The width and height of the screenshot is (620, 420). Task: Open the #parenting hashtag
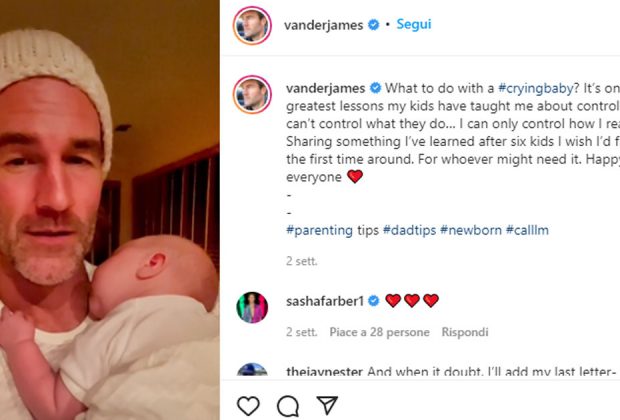[319, 230]
